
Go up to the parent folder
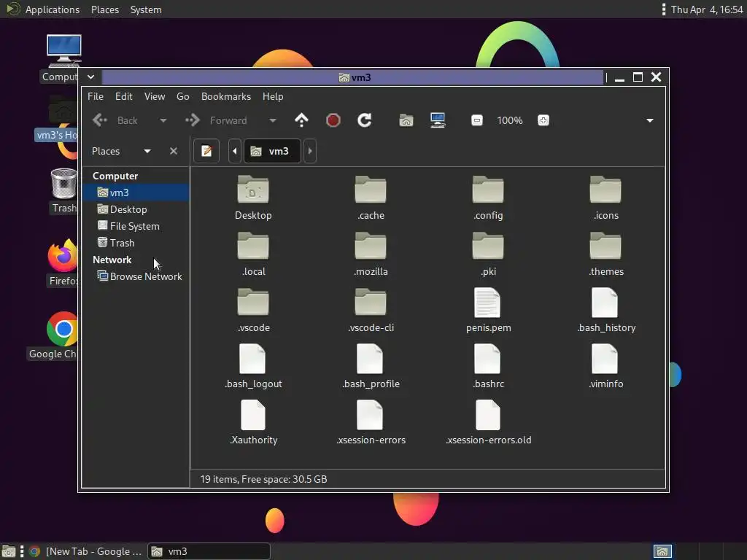tap(301, 120)
